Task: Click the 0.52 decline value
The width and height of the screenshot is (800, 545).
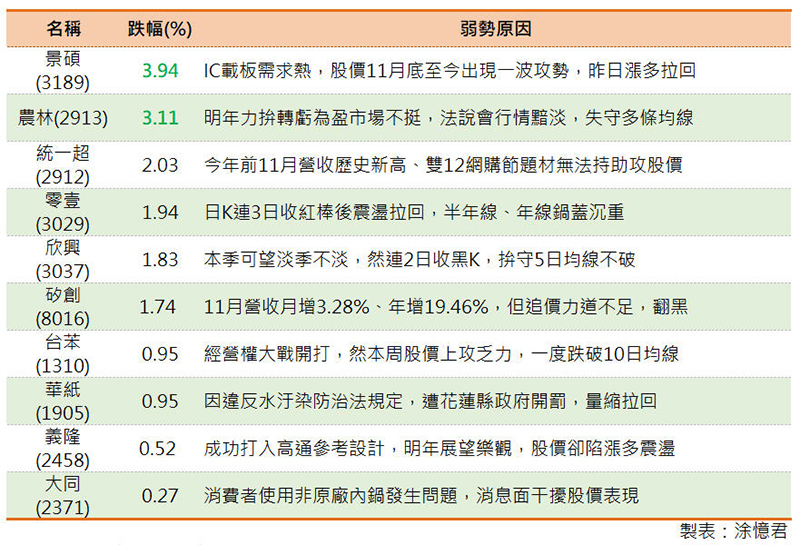Action: coord(158,449)
